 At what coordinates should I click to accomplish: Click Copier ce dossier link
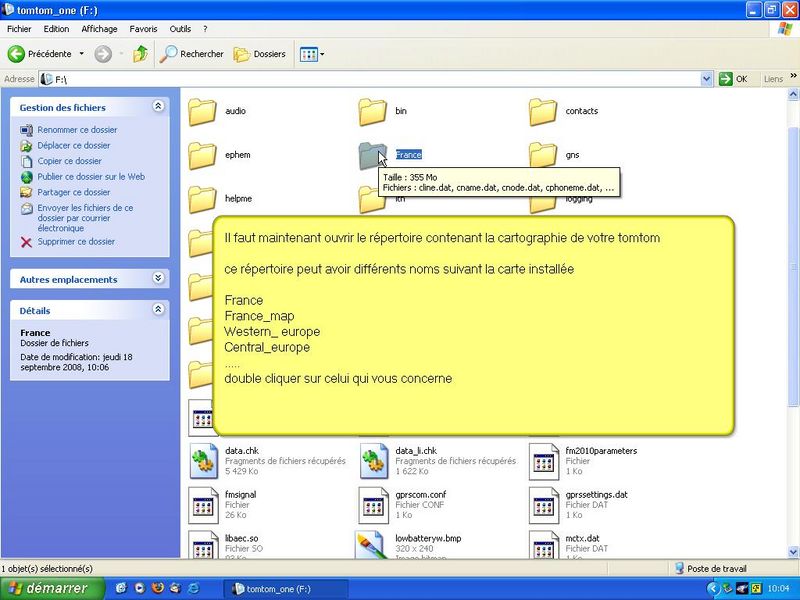pyautogui.click(x=69, y=161)
